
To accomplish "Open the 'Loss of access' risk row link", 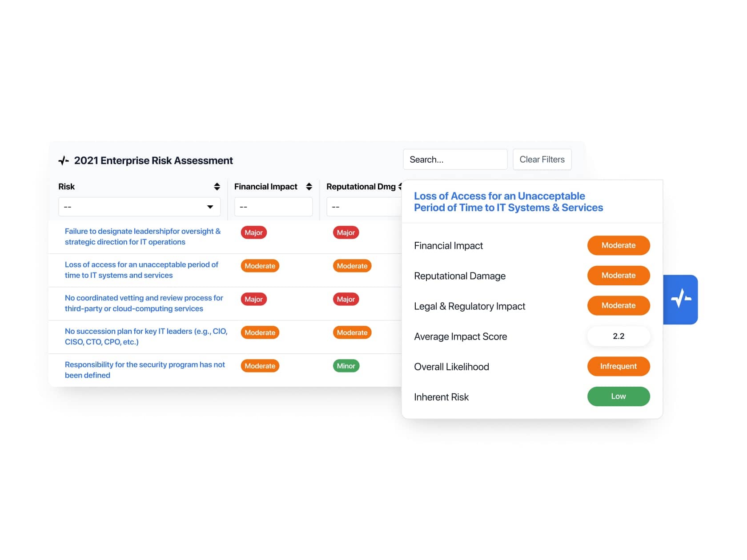I will pyautogui.click(x=141, y=270).
